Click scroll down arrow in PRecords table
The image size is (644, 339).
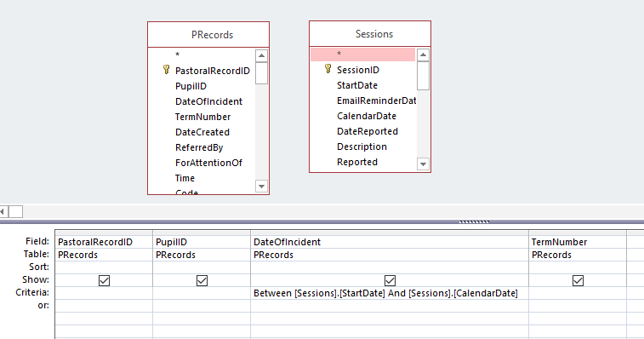coord(262,187)
